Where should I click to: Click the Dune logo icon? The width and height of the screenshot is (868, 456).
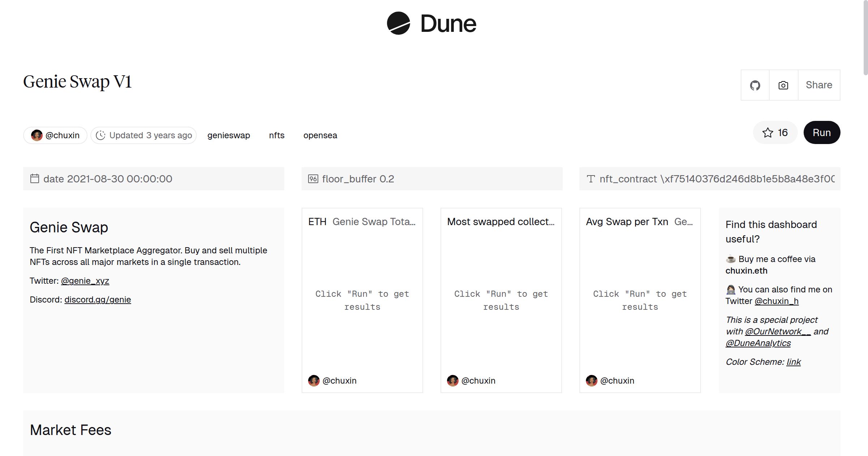(x=398, y=24)
